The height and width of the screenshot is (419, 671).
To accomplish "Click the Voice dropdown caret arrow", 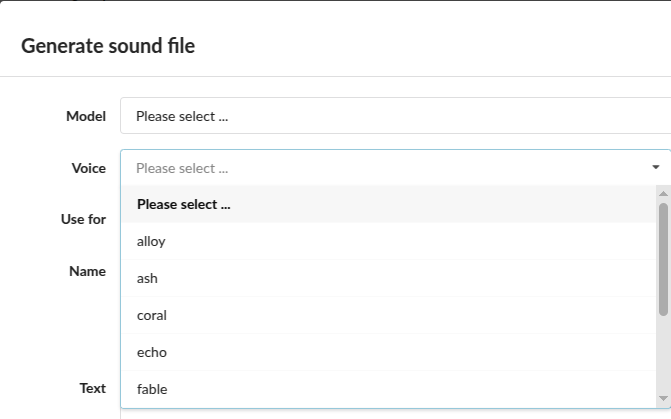I will [x=656, y=168].
